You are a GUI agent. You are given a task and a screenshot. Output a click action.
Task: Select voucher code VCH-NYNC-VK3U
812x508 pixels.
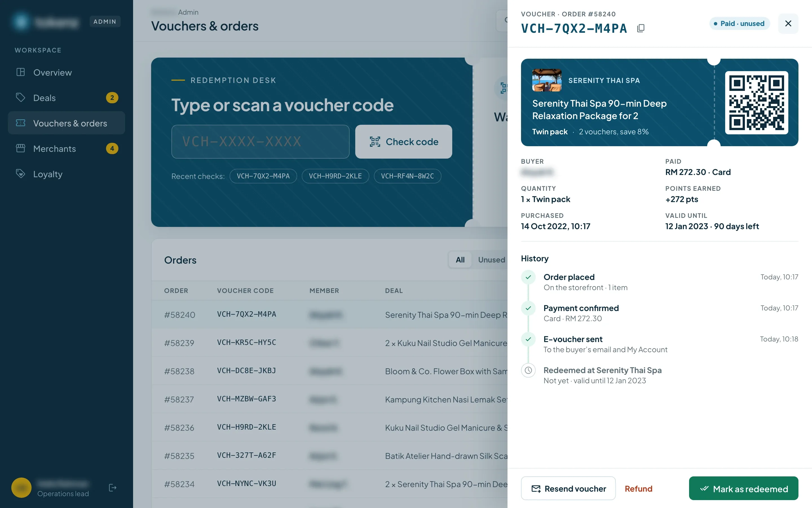pyautogui.click(x=246, y=483)
